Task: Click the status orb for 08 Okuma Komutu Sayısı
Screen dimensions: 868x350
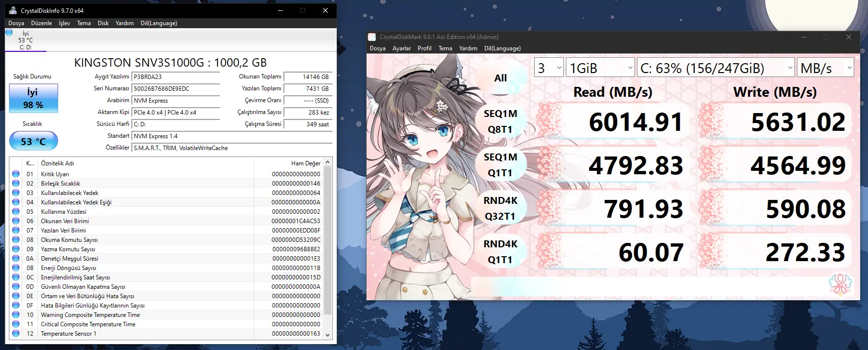Action: click(16, 239)
